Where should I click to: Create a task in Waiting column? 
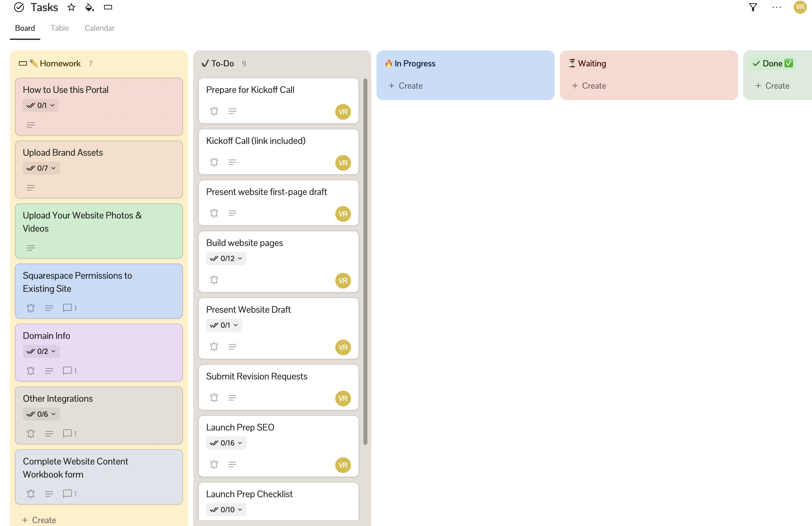589,86
